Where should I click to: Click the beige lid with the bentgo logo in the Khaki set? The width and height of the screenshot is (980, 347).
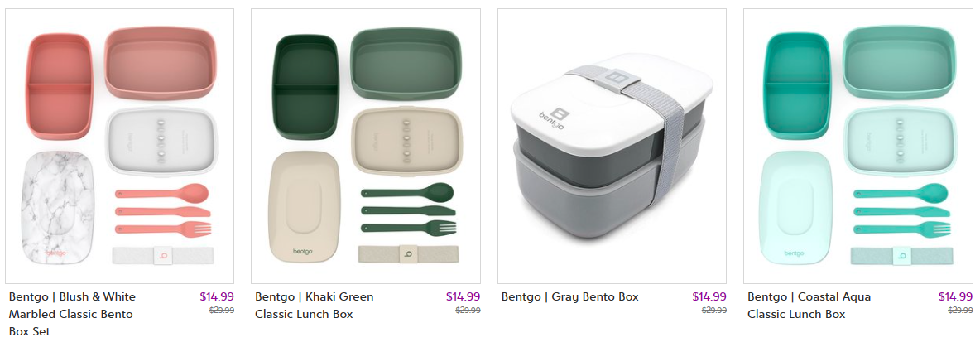(306, 208)
